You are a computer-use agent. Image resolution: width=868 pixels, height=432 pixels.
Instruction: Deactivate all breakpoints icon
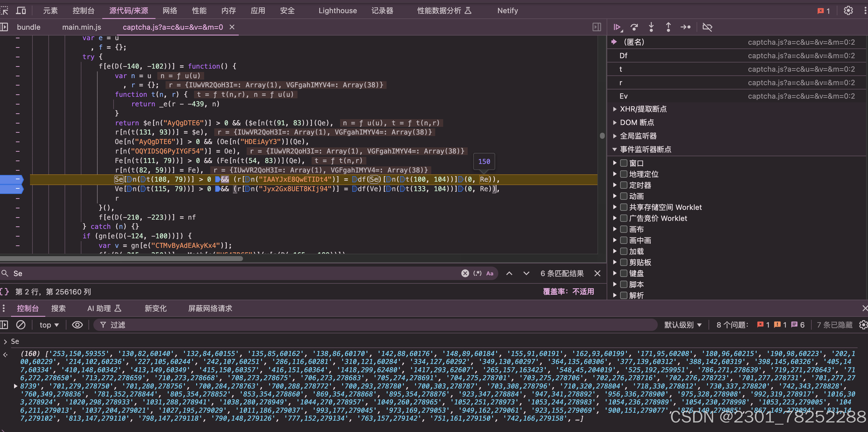[707, 27]
